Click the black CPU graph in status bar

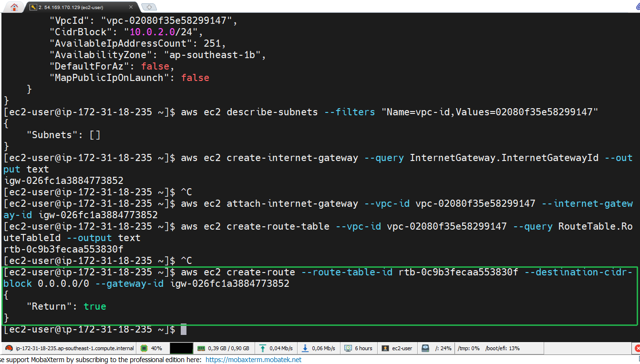(181, 348)
